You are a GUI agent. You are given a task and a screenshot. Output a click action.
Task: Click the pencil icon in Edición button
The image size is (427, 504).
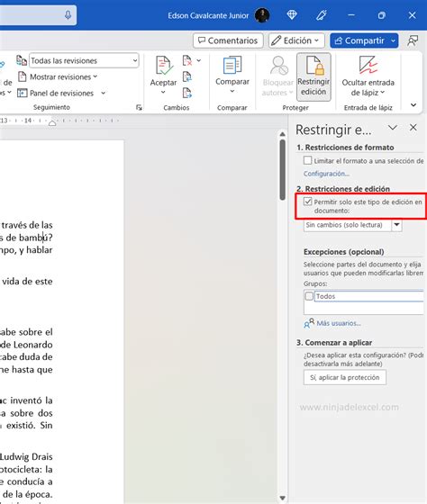click(x=276, y=40)
